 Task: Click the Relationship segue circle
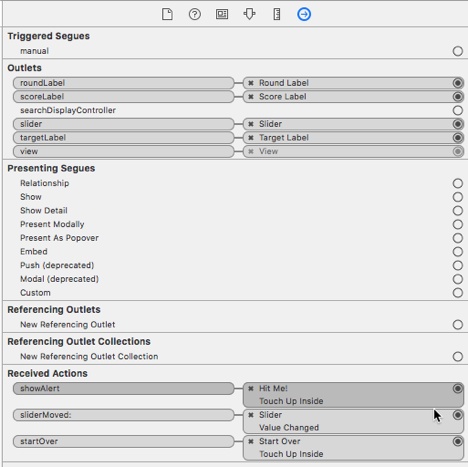point(458,183)
